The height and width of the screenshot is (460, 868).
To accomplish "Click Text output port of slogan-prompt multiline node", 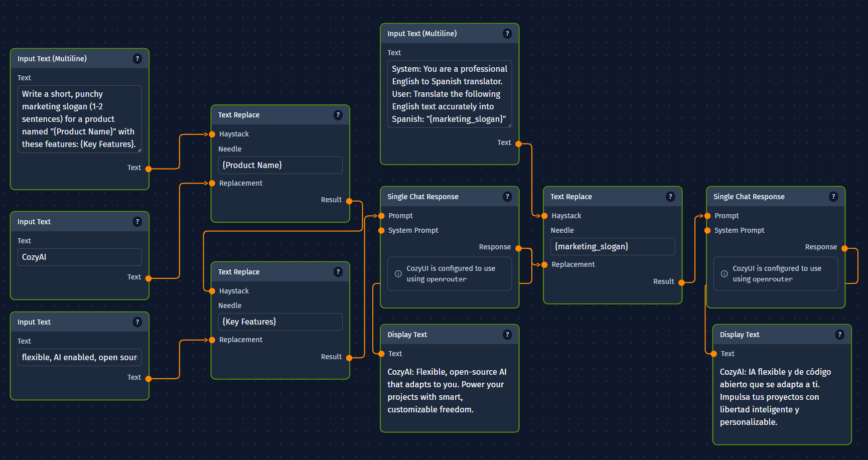I will click(x=149, y=169).
